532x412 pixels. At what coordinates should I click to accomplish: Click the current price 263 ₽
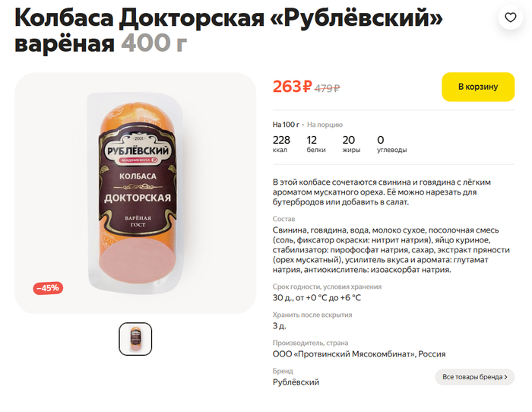tap(292, 87)
